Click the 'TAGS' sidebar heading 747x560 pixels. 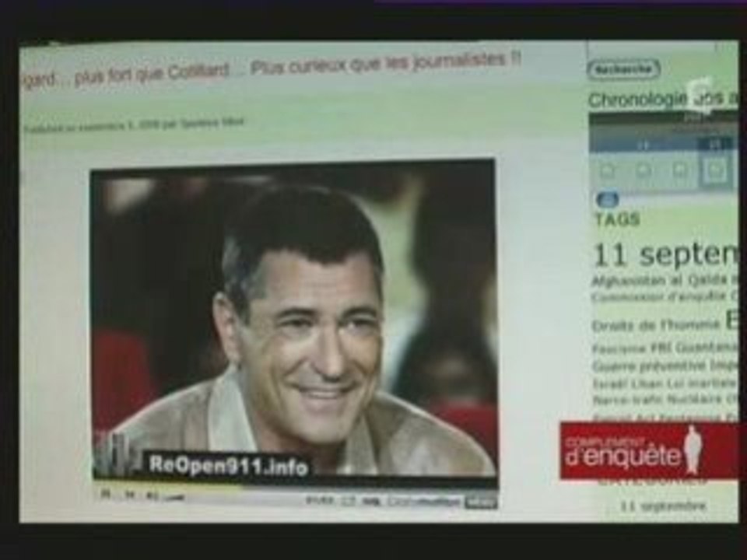(x=617, y=219)
